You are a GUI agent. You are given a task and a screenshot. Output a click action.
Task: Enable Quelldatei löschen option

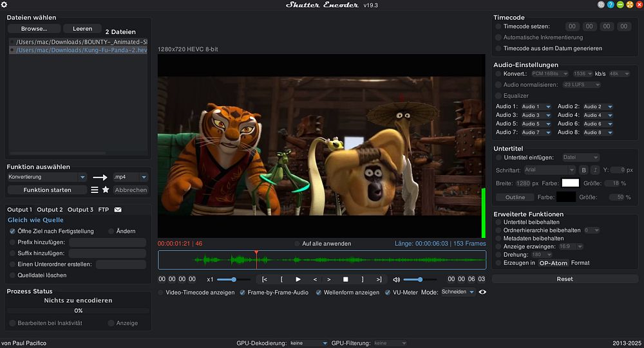[12, 275]
